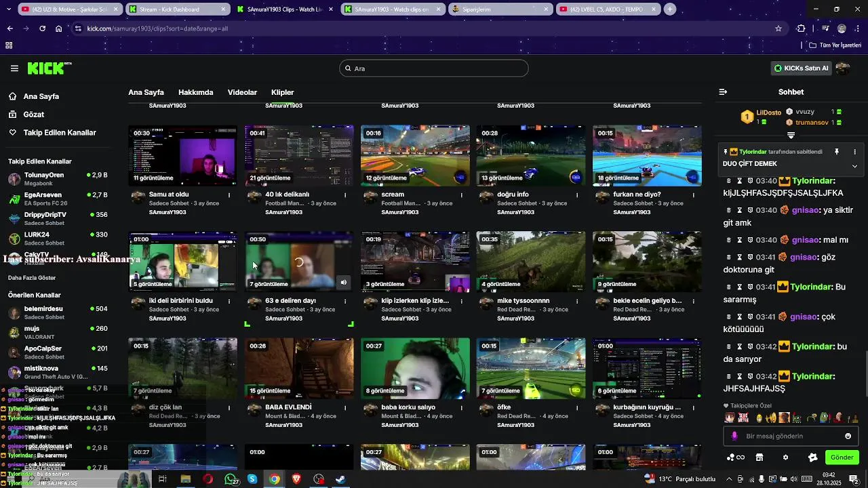This screenshot has height=488, width=868.
Task: Click the Gönder send button
Action: [x=842, y=457]
